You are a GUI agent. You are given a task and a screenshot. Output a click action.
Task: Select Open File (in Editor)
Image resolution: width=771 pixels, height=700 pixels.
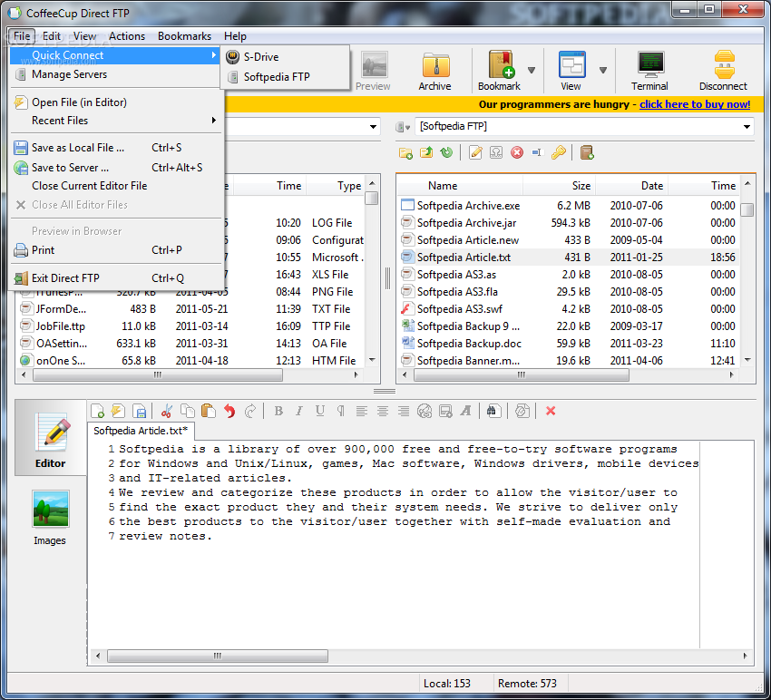pyautogui.click(x=117, y=102)
